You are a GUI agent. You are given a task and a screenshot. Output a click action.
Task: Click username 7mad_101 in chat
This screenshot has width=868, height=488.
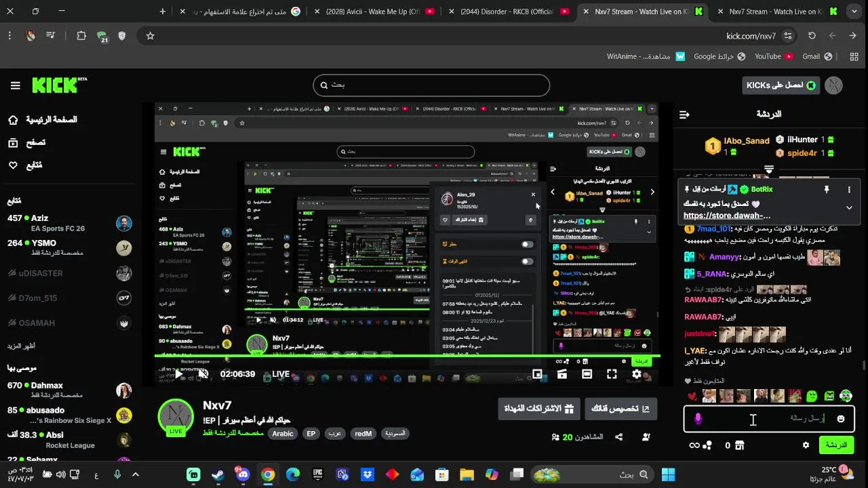tap(713, 229)
